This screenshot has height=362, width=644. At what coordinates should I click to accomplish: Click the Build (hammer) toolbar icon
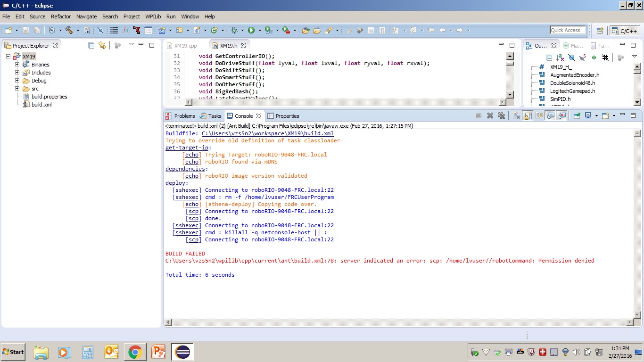[x=69, y=30]
